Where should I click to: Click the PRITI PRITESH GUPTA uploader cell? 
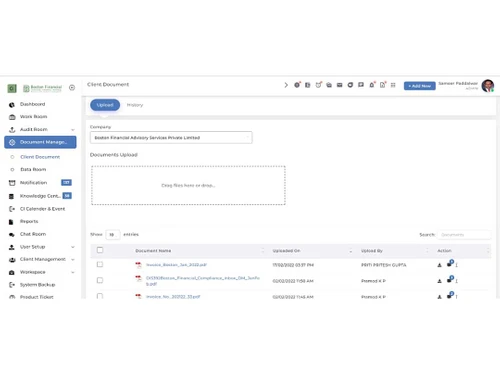click(x=384, y=265)
